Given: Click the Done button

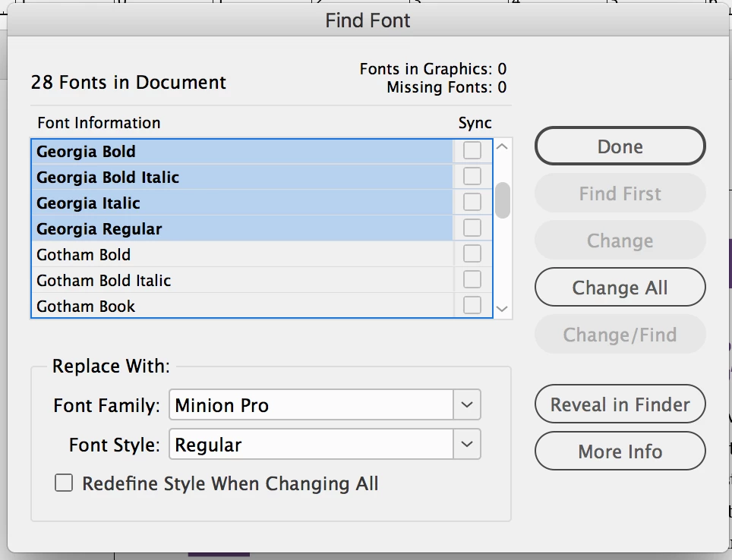Looking at the screenshot, I should pyautogui.click(x=620, y=146).
